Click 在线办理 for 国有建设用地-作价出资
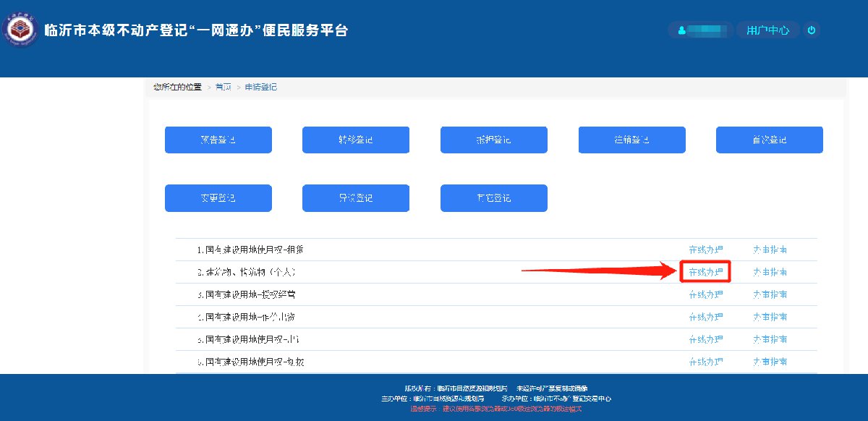 coord(705,317)
